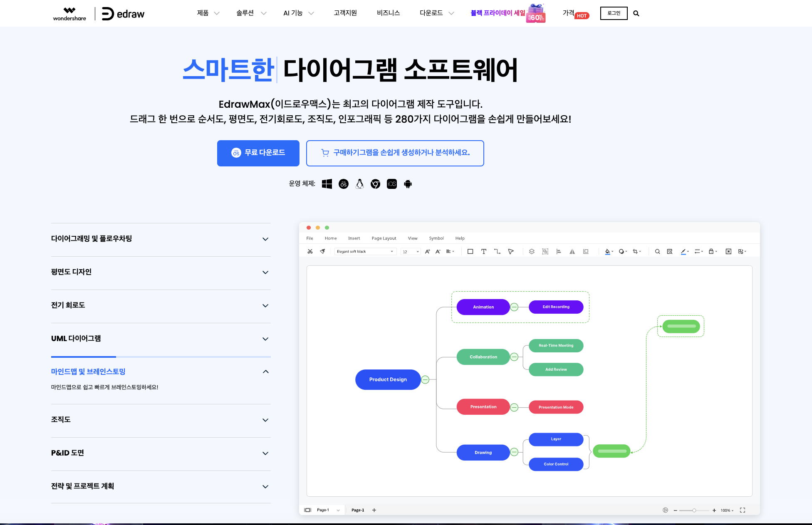
Task: Open the Insert menu in editor
Action: (x=354, y=238)
